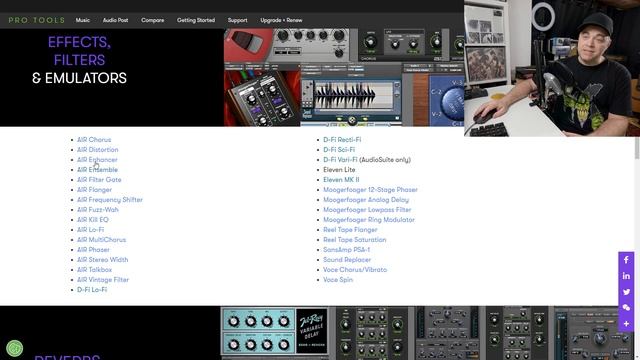Open the D-Fi Sci-Fi link
The width and height of the screenshot is (640, 360).
click(339, 150)
